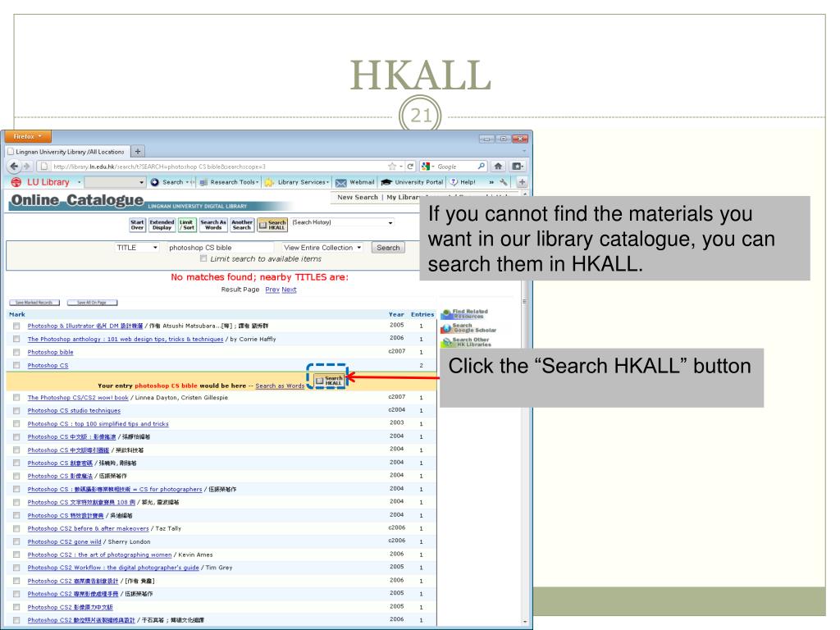Image resolution: width=840 pixels, height=630 pixels.
Task: Click the Search as Words link in the yellow row
Action: (280, 386)
